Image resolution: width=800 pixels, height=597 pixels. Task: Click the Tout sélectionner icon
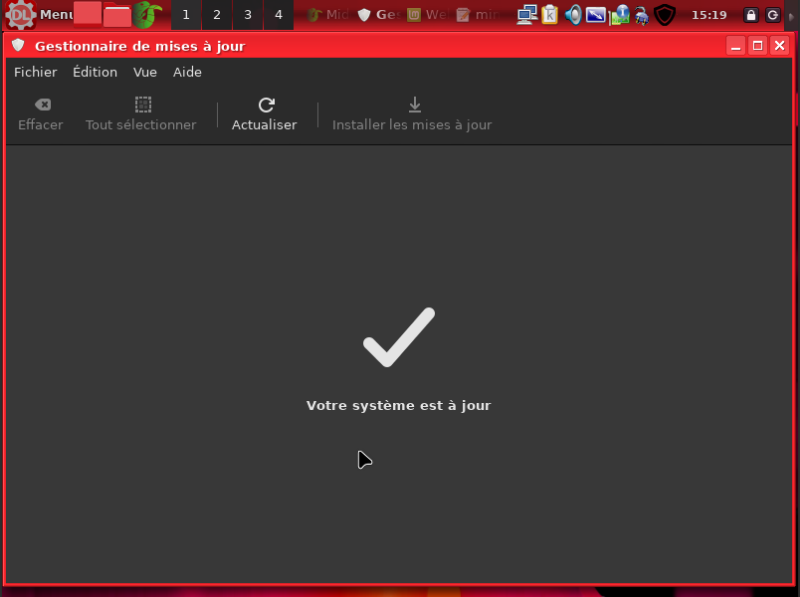tap(143, 105)
